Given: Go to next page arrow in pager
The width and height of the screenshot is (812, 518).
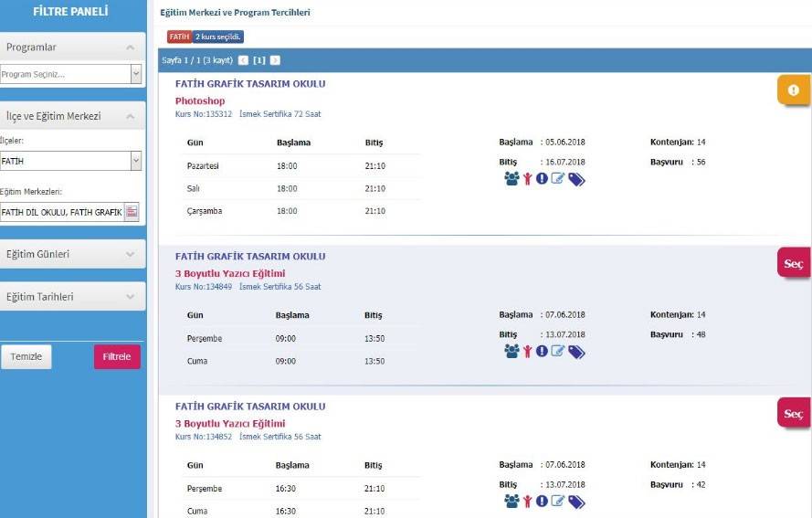Looking at the screenshot, I should (x=275, y=60).
